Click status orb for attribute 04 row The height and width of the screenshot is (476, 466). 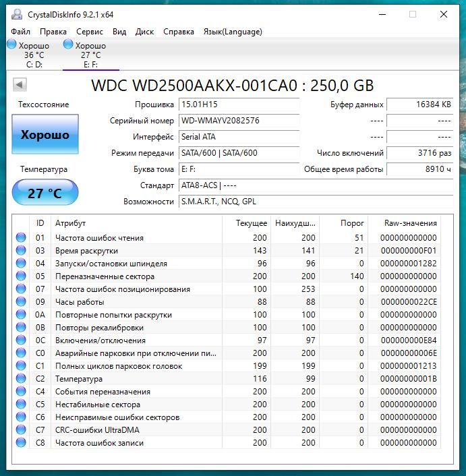[x=21, y=263]
